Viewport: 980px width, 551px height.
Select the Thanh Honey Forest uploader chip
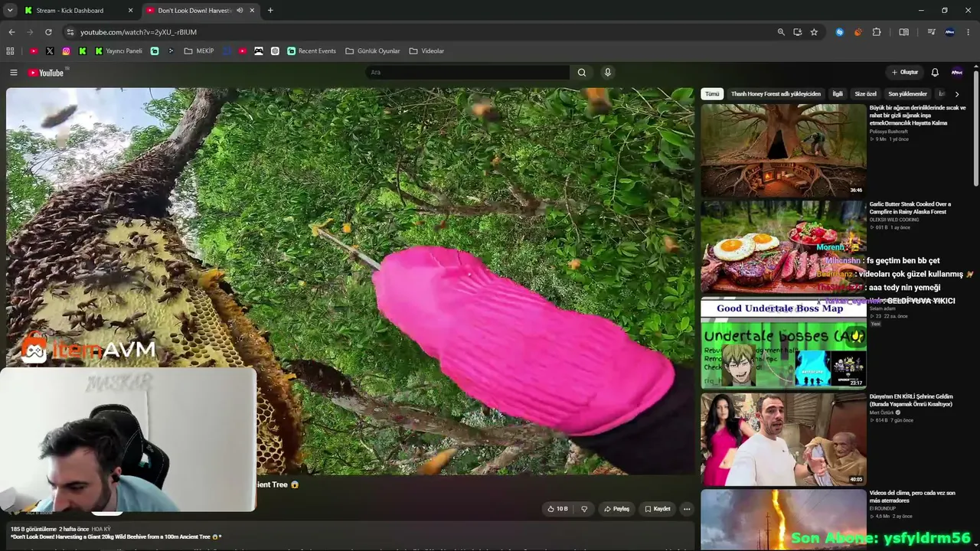click(776, 94)
